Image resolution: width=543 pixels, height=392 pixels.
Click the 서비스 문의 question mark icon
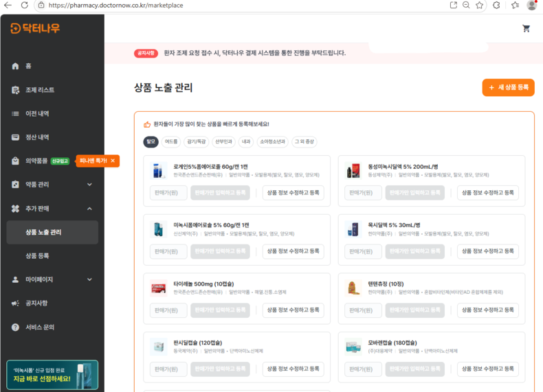click(x=16, y=327)
